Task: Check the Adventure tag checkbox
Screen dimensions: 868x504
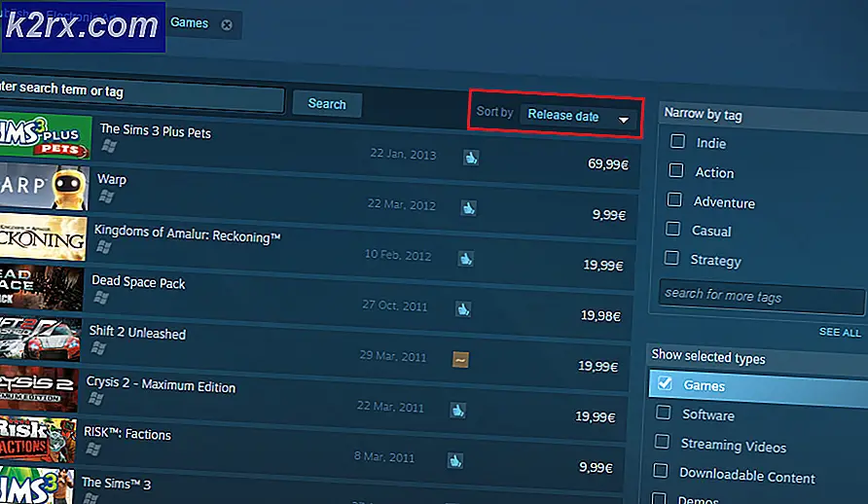Action: coord(674,199)
